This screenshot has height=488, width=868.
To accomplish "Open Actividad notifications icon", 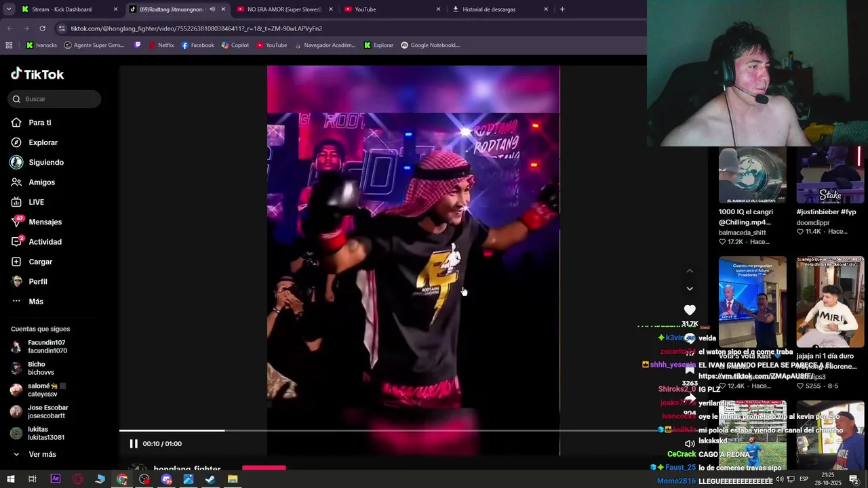I will point(16,242).
